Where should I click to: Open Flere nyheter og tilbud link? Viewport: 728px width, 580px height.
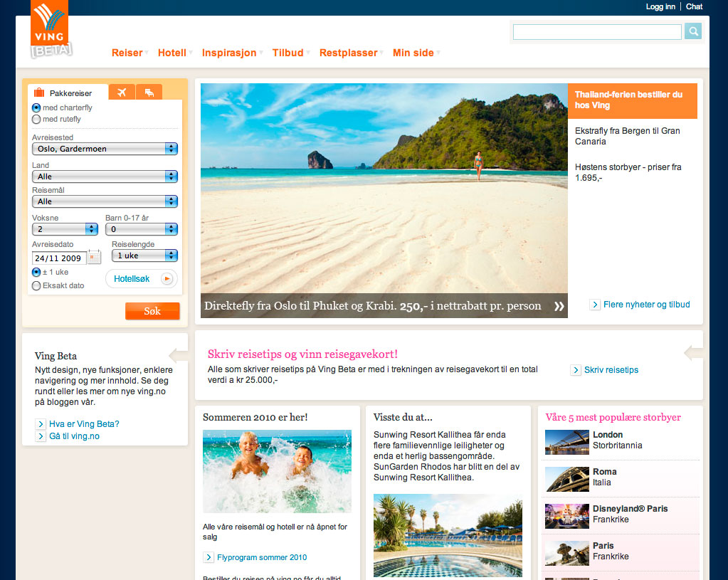coord(646,305)
